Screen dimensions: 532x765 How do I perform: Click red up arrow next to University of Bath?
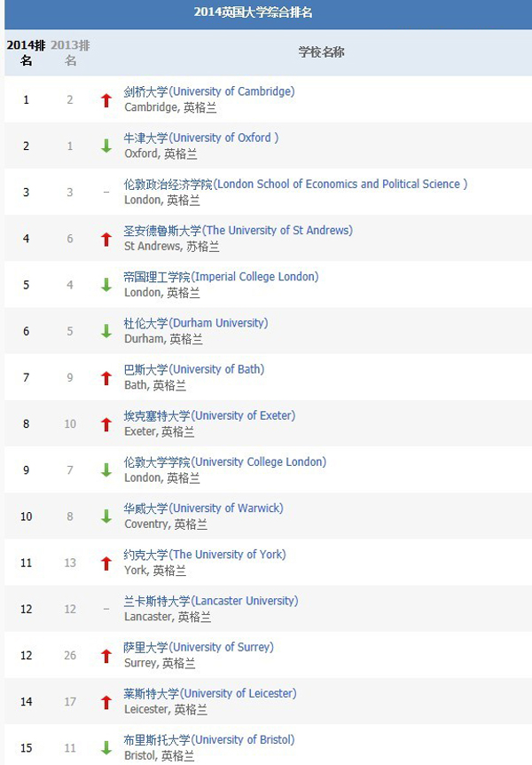[106, 378]
